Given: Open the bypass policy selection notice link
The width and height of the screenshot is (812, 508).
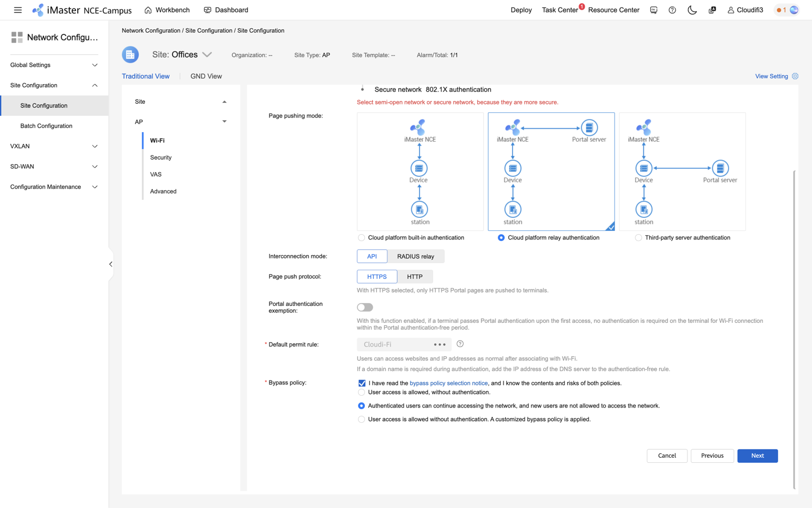Looking at the screenshot, I should click(x=448, y=383).
